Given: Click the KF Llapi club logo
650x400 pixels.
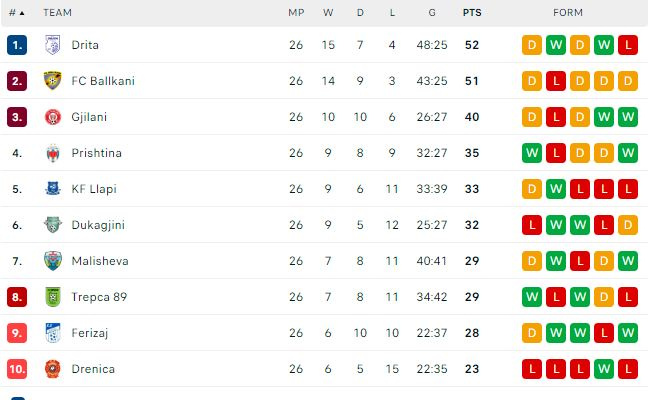Looking at the screenshot, I should pyautogui.click(x=53, y=189).
